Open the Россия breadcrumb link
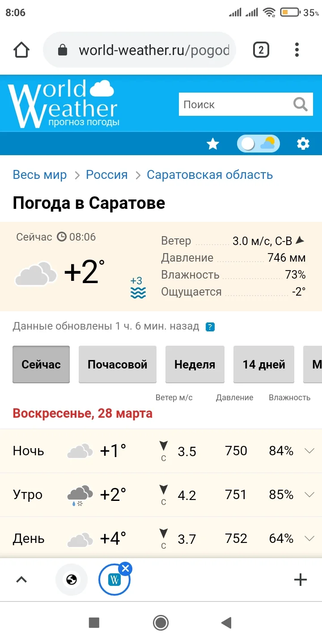 coord(107,175)
